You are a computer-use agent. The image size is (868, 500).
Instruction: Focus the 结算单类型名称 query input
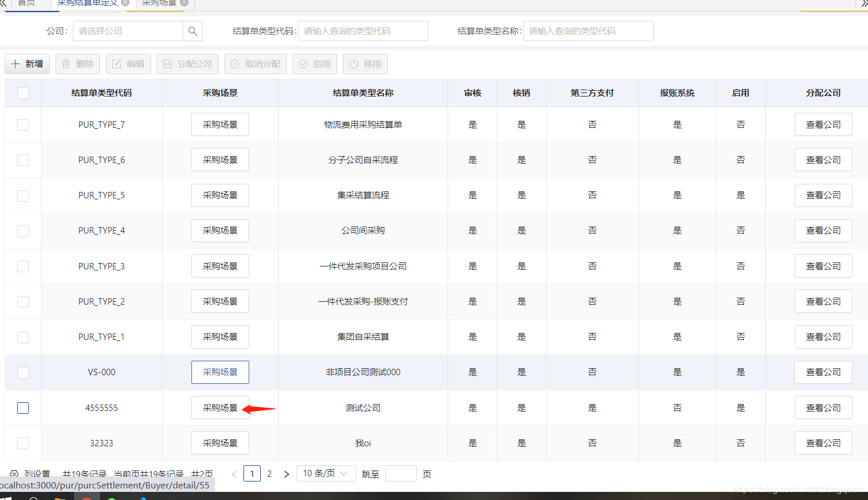(x=588, y=31)
